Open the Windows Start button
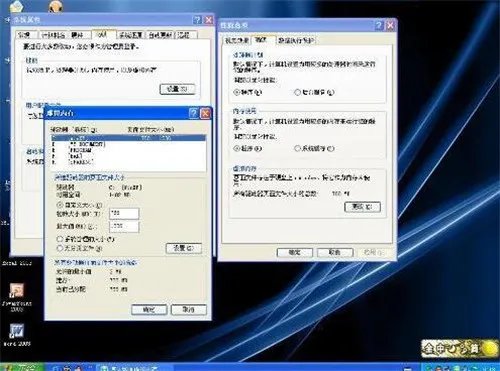The image size is (500, 371). click(22, 367)
